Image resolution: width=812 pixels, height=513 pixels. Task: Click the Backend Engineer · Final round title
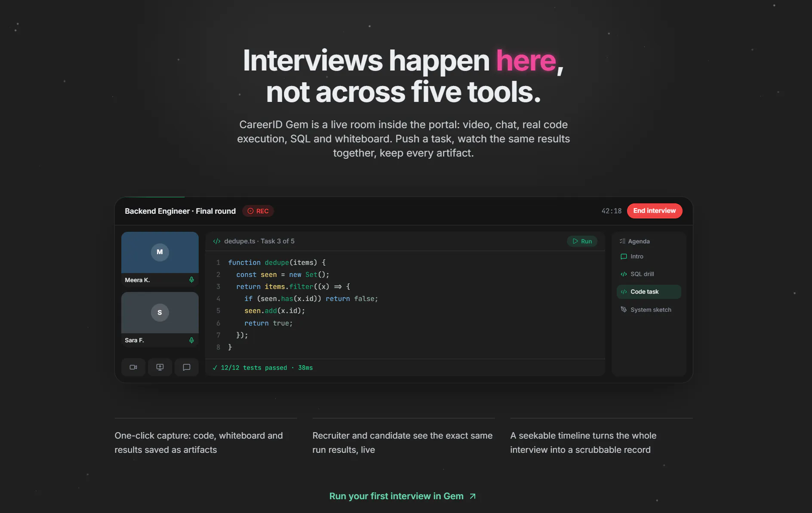(x=180, y=211)
